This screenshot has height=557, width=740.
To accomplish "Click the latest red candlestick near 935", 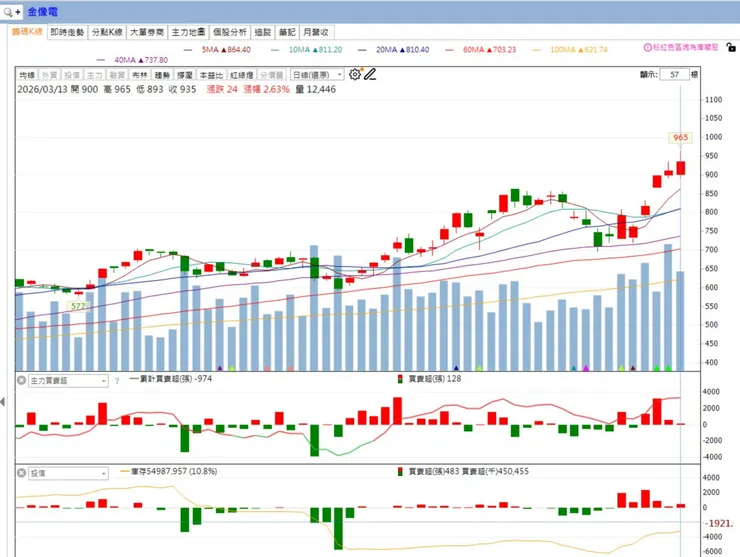I will (x=681, y=168).
